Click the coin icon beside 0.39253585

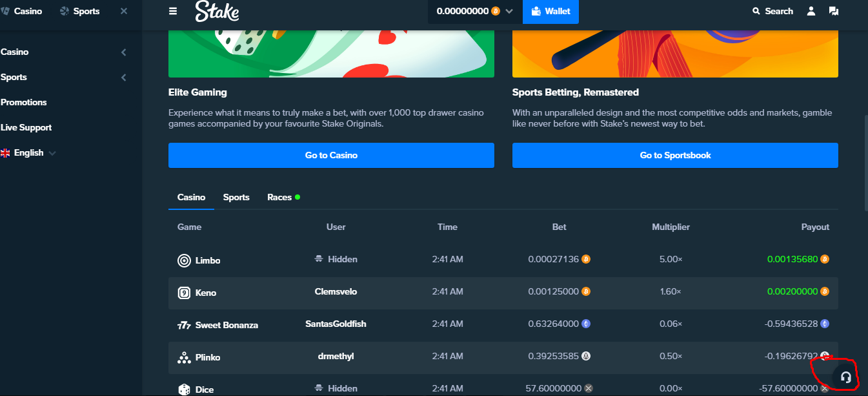(586, 356)
